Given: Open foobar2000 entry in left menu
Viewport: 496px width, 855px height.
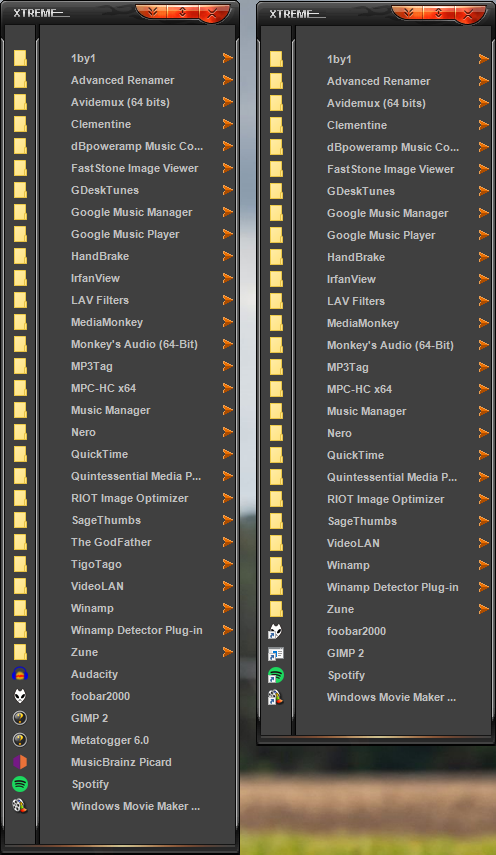Looking at the screenshot, I should [x=100, y=696].
